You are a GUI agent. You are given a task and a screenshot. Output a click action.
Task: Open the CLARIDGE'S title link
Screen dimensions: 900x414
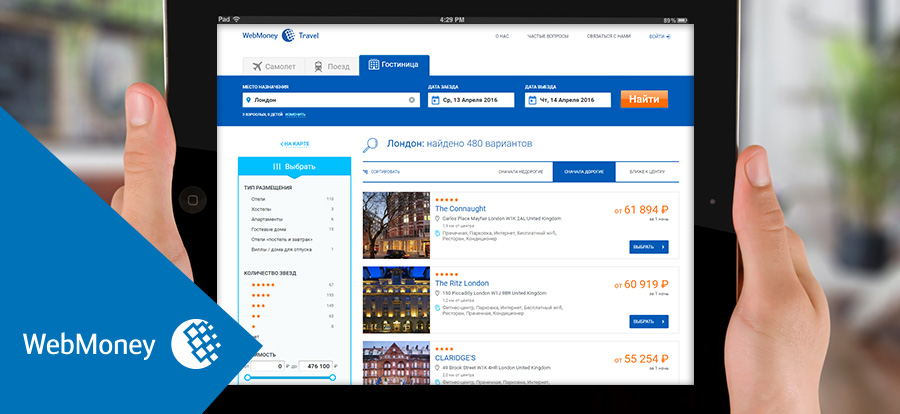tap(455, 358)
